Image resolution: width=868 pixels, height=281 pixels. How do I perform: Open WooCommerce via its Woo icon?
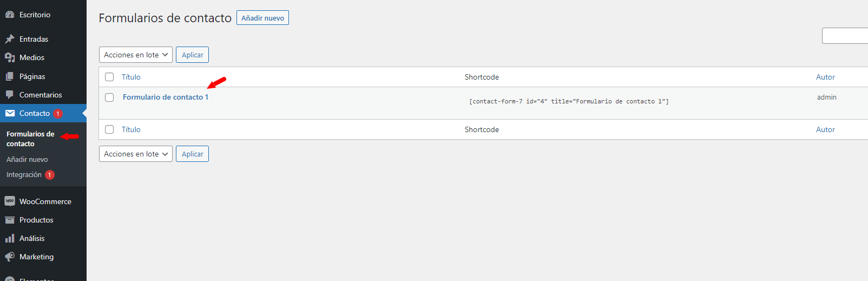(x=10, y=201)
